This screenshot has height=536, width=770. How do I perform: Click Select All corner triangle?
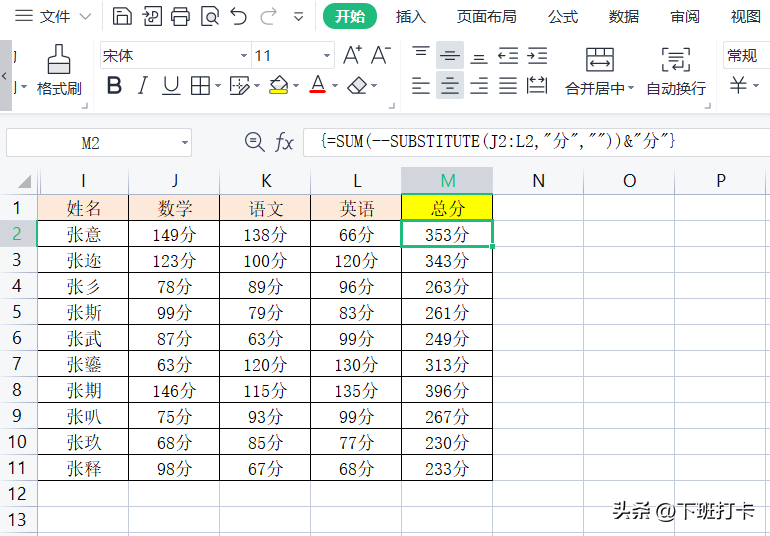[24, 181]
